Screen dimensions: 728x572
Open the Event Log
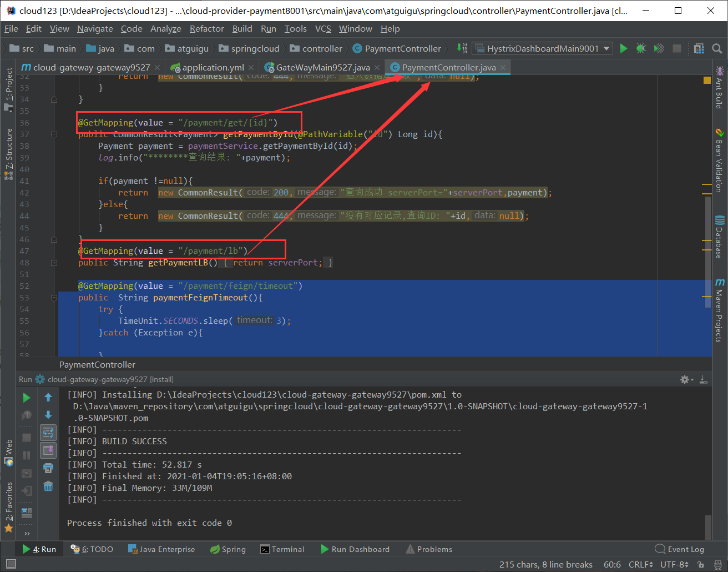pyautogui.click(x=680, y=549)
